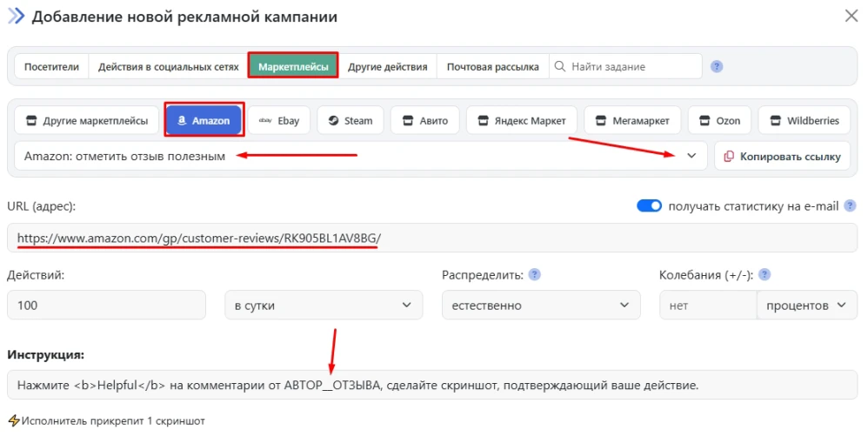This screenshot has height=437, width=868.
Task: Switch to the Другие действия tab
Action: 388,66
